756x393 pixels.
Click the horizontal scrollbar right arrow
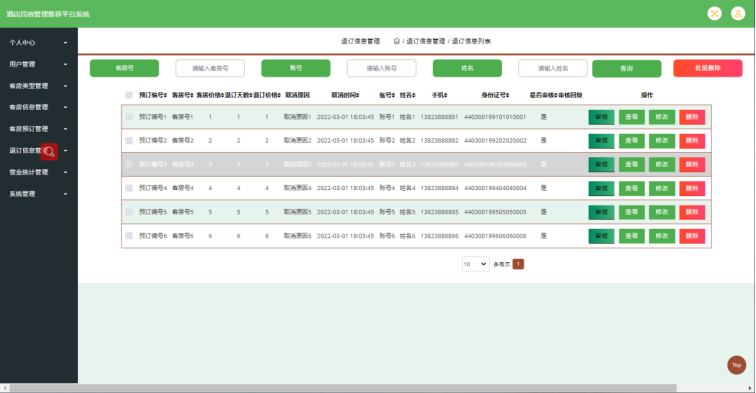(x=750, y=388)
